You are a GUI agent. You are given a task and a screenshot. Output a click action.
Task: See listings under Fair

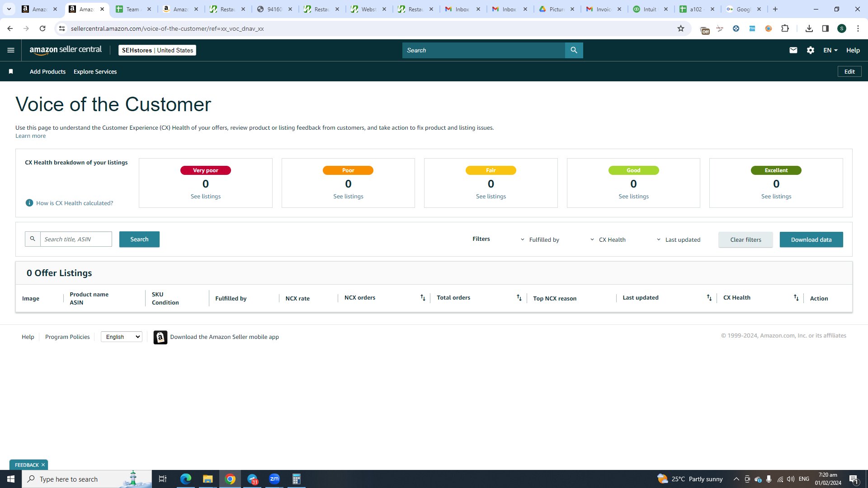[491, 196]
